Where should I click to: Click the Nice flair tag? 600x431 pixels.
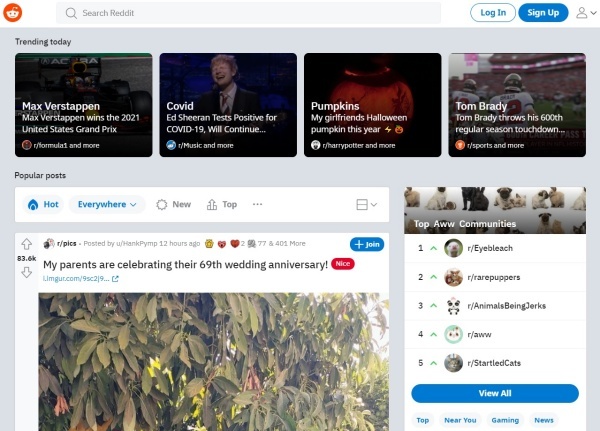point(342,264)
